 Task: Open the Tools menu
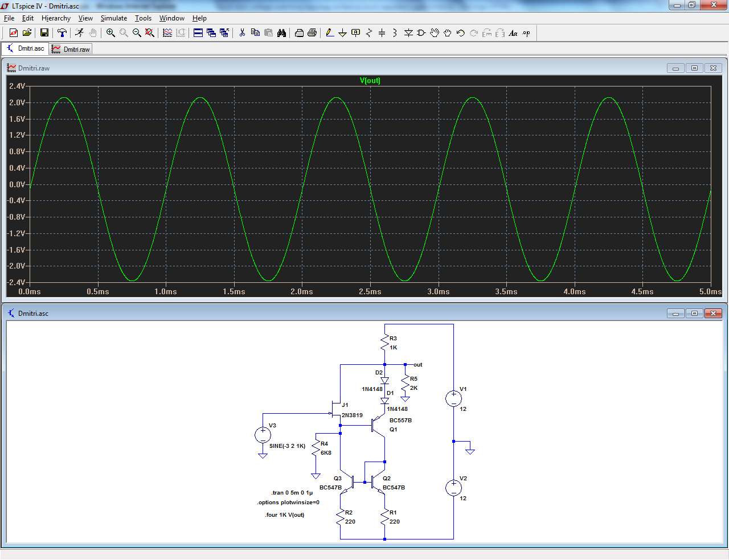[143, 18]
